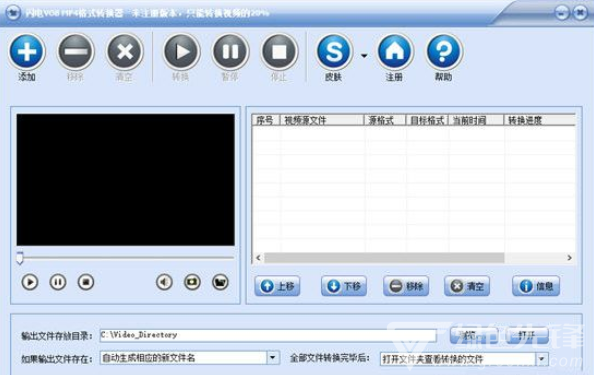Click the output directory path field
Screen dimensions: 594x375
pos(268,336)
